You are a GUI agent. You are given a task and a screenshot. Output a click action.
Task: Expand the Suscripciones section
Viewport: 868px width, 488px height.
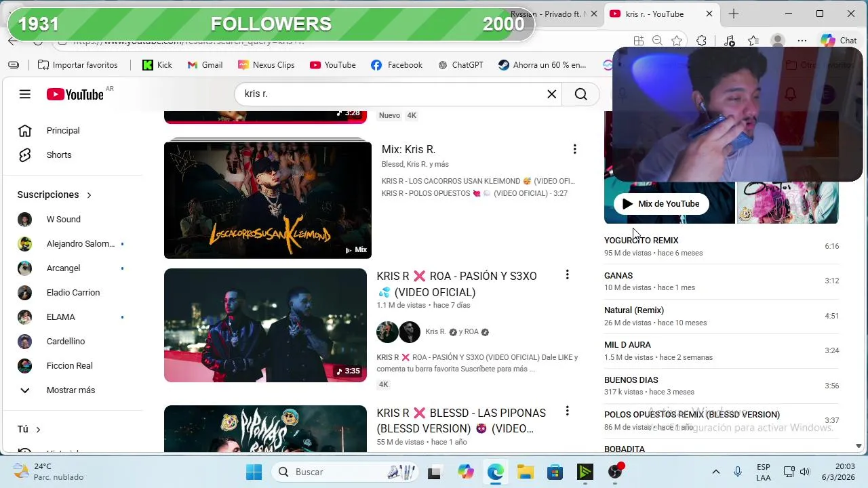pyautogui.click(x=54, y=195)
